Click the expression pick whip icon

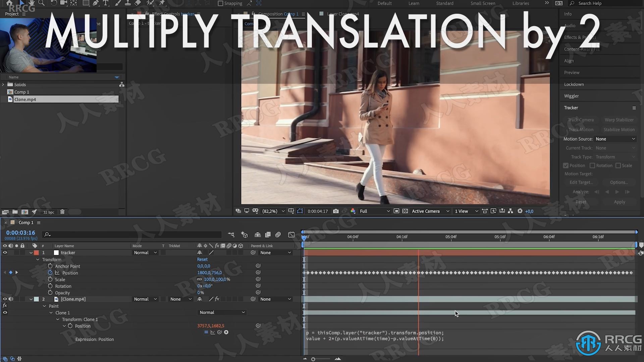tap(219, 332)
